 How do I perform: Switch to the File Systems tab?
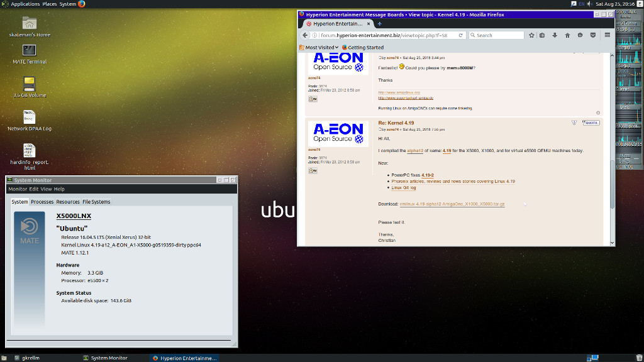[x=96, y=202]
